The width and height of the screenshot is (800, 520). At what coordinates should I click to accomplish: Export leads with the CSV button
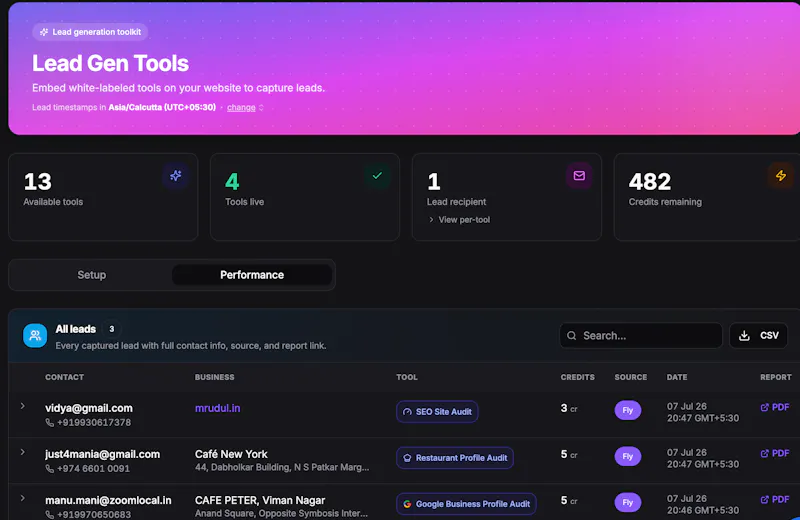click(758, 335)
